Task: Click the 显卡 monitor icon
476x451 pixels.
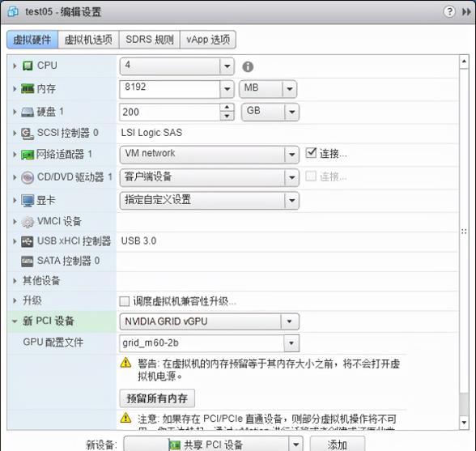Action: 28,201
